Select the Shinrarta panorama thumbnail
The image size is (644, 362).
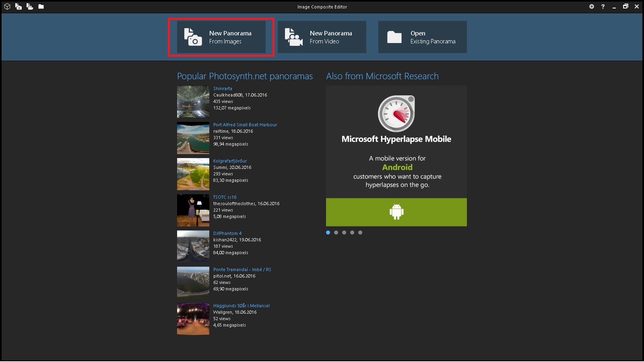tap(193, 102)
